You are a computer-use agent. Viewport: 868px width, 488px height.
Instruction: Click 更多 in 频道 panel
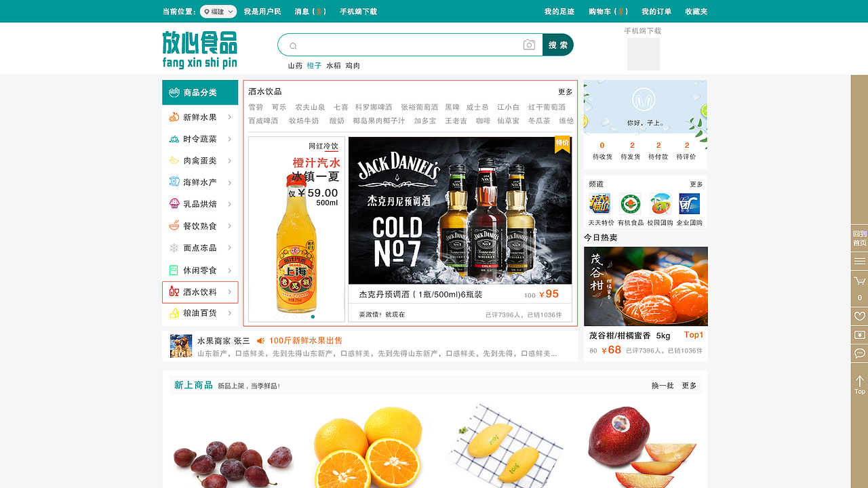[x=696, y=184]
